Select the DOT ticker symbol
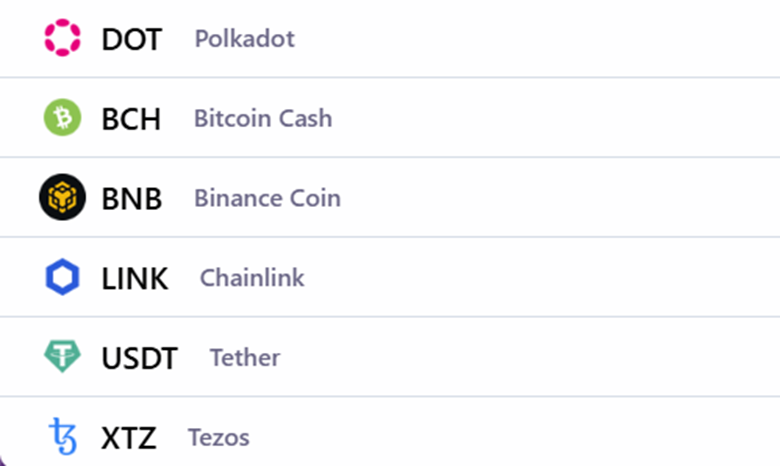 (132, 39)
